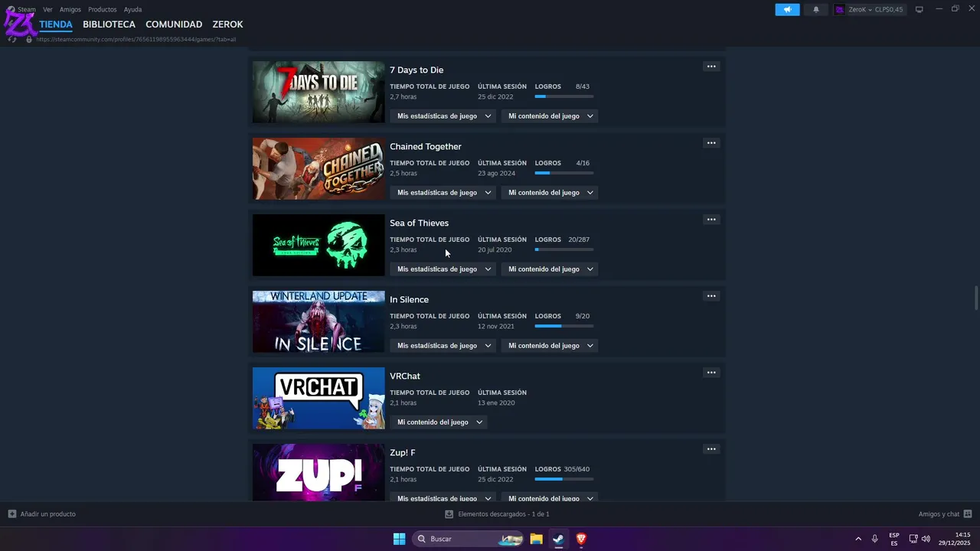Open the megaphone announcements icon
The image size is (980, 551).
787,9
